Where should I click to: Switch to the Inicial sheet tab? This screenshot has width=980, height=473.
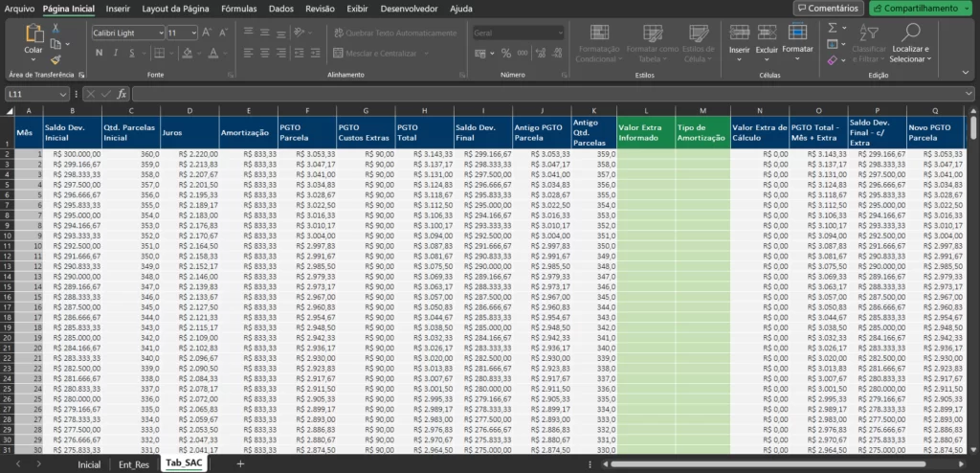tap(89, 464)
